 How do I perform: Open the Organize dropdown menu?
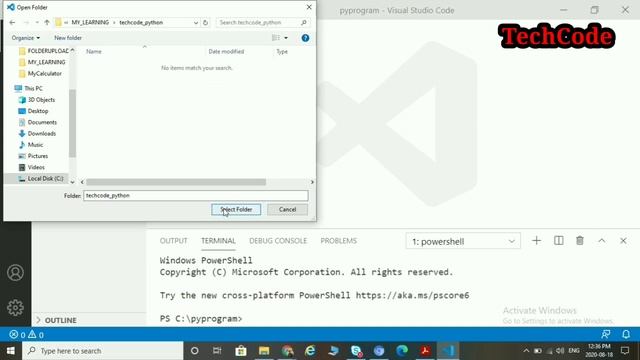[26, 38]
